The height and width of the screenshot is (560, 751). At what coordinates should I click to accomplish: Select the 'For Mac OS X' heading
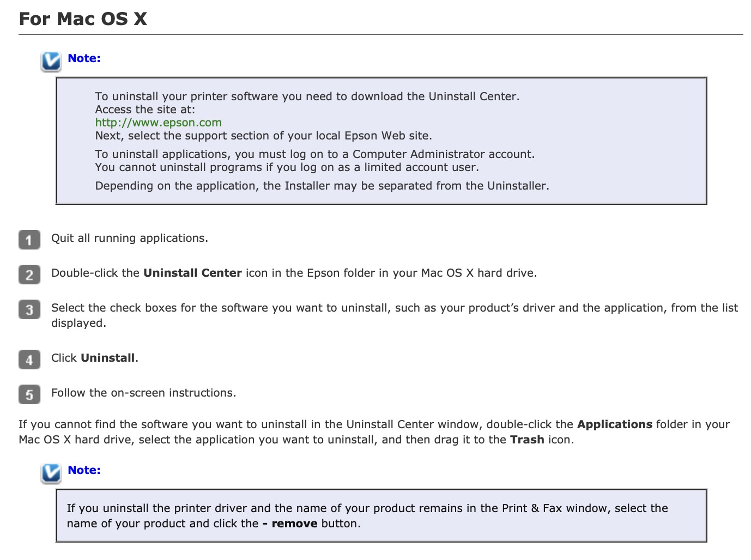[83, 19]
